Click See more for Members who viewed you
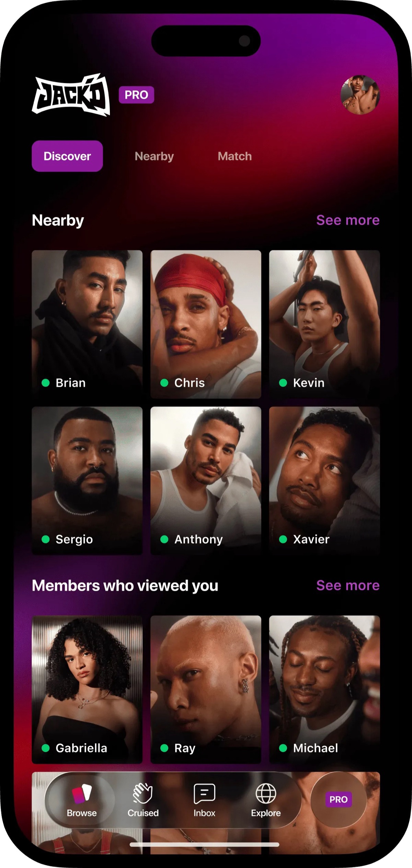 [x=348, y=585]
